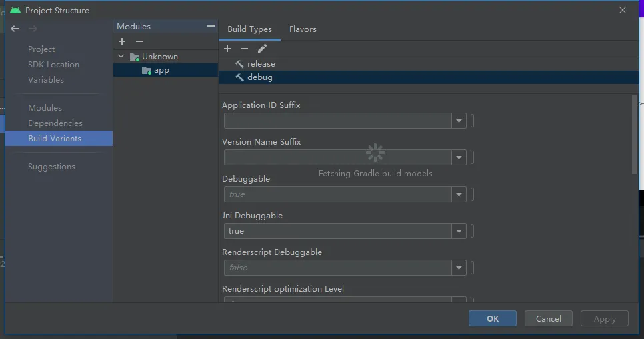The width and height of the screenshot is (644, 339).
Task: Go to SDK Location settings
Action: point(53,65)
